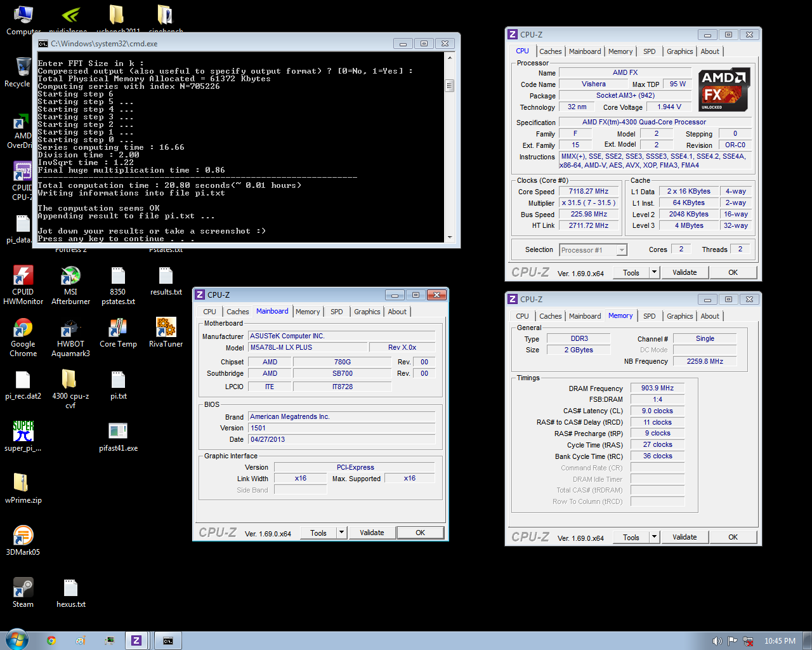Run pifast41.exe desktop icon
The width and height of the screenshot is (812, 650).
point(118,437)
